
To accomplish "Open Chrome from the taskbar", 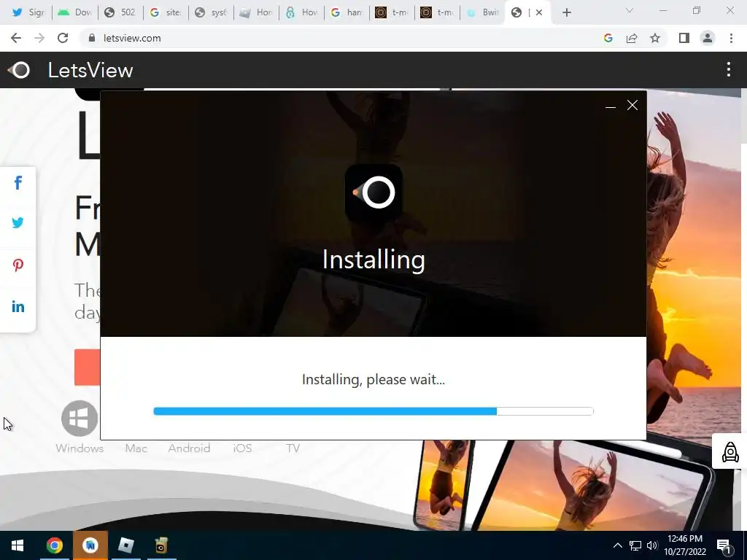I will coord(54,545).
